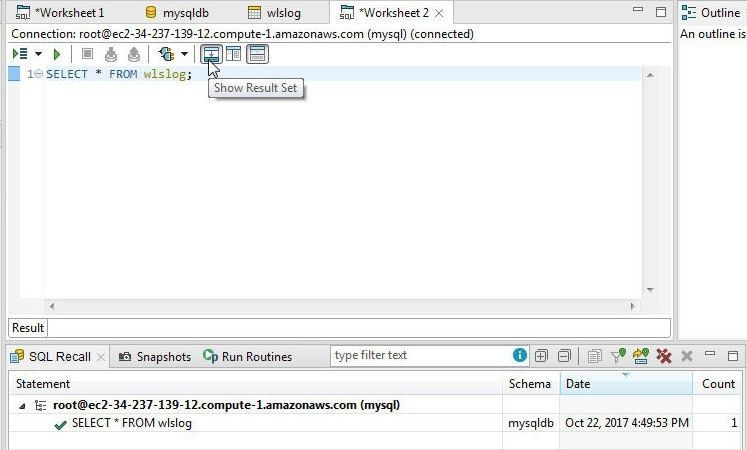Click the mysqldb schema cell
Image resolution: width=747 pixels, height=450 pixels.
(531, 423)
